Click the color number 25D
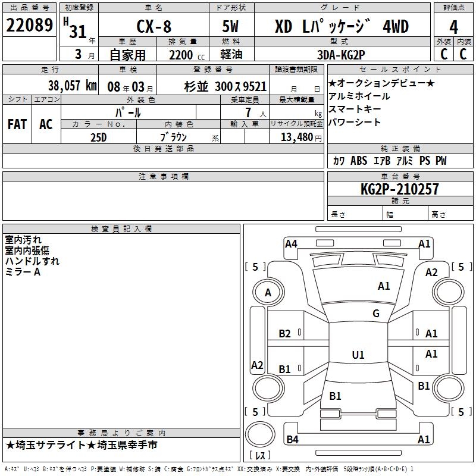Screen dimensions: 476x476 pos(98,137)
